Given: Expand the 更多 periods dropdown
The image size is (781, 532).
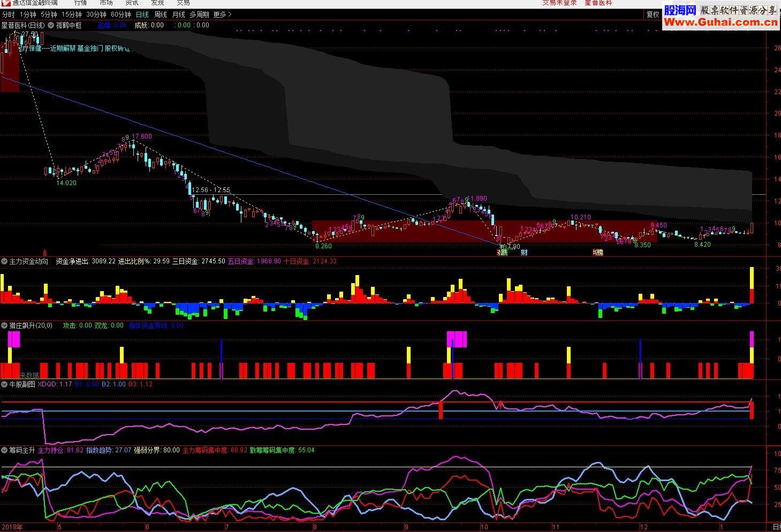Looking at the screenshot, I should pyautogui.click(x=222, y=14).
